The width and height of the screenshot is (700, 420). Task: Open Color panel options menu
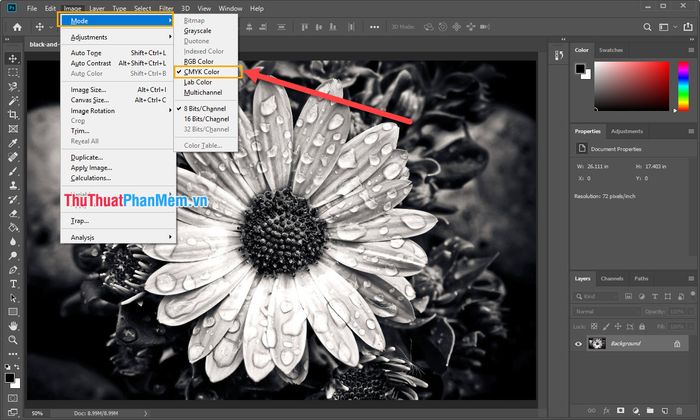pos(691,50)
